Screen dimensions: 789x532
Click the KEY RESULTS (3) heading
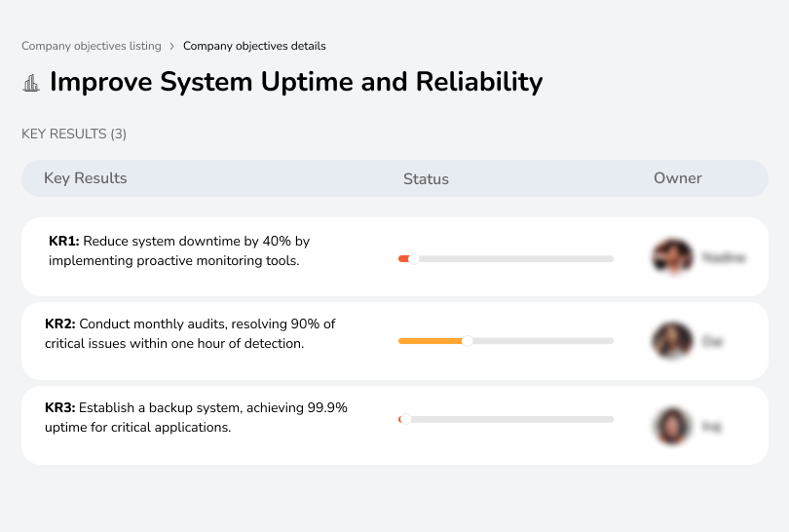pyautogui.click(x=74, y=133)
